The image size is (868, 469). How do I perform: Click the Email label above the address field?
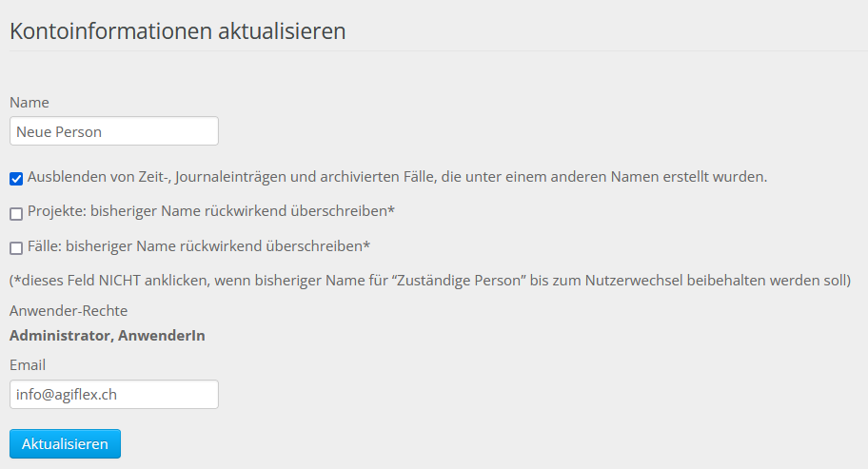point(28,365)
